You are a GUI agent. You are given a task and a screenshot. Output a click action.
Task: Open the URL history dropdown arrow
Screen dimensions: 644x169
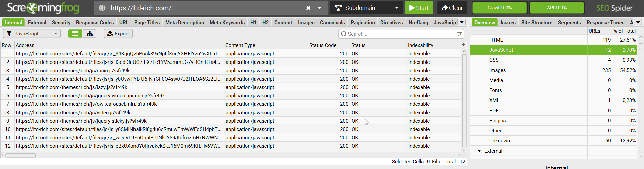[319, 8]
